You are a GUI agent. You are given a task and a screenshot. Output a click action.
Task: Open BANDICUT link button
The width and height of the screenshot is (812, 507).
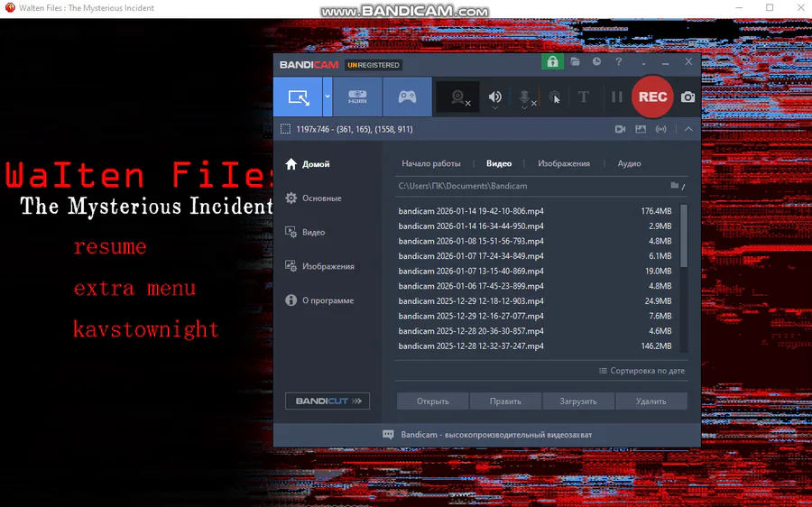click(328, 401)
